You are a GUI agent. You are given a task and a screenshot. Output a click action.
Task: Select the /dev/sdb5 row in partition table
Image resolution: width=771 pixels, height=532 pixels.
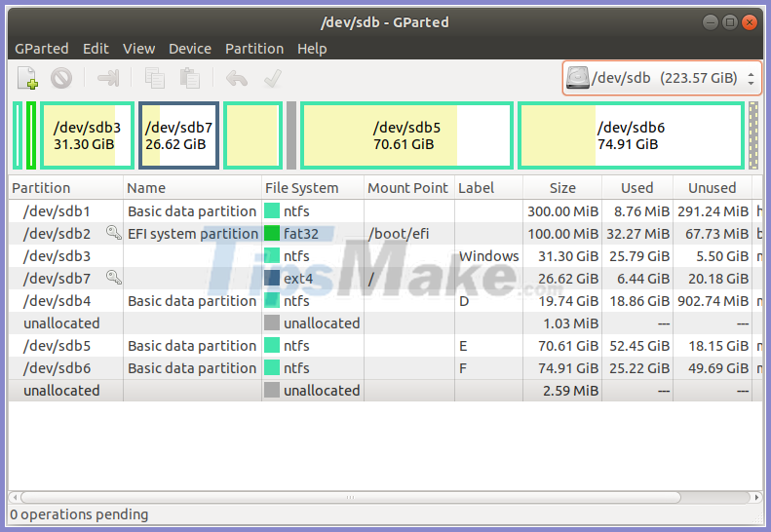386,346
